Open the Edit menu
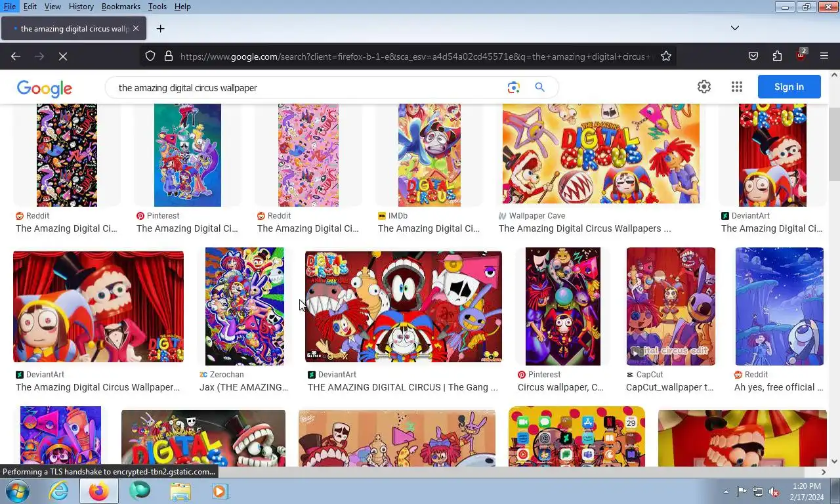The width and height of the screenshot is (840, 504). click(30, 7)
